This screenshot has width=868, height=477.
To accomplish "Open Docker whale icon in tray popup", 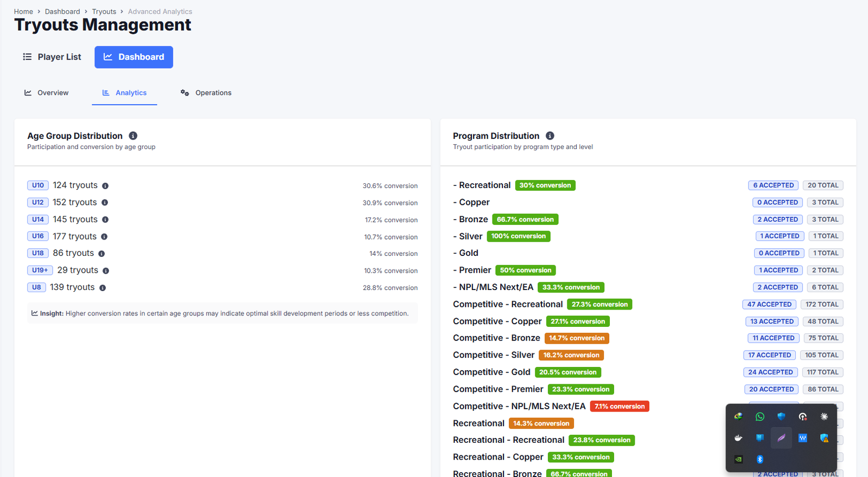I will point(738,438).
